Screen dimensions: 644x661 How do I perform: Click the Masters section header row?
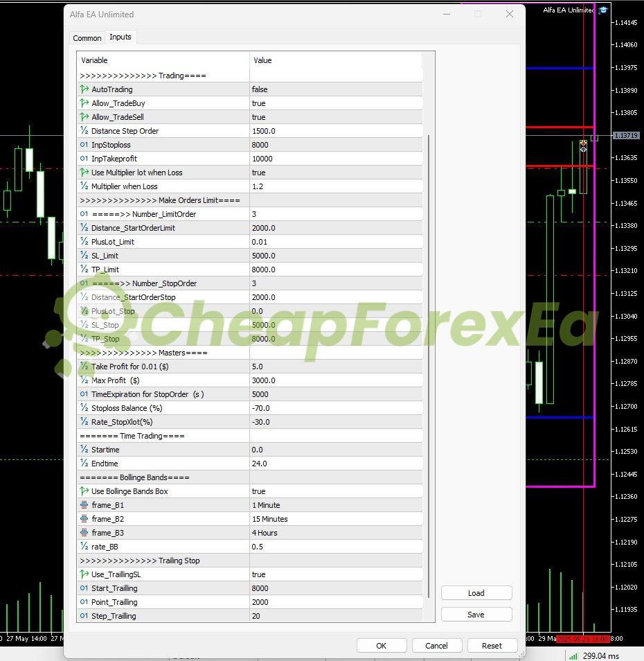pyautogui.click(x=250, y=353)
